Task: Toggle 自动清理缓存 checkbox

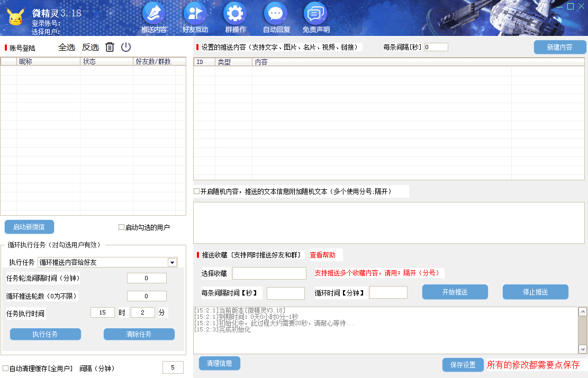Action: pyautogui.click(x=6, y=368)
